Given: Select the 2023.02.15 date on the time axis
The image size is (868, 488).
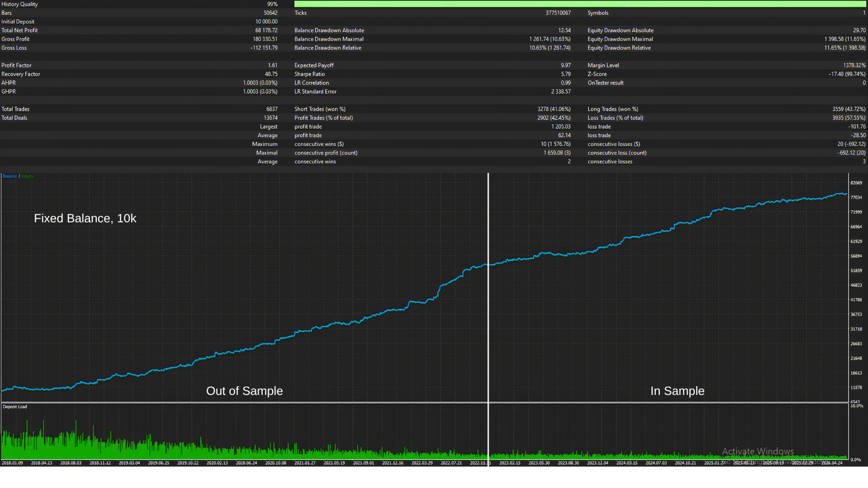Looking at the screenshot, I should click(x=509, y=463).
